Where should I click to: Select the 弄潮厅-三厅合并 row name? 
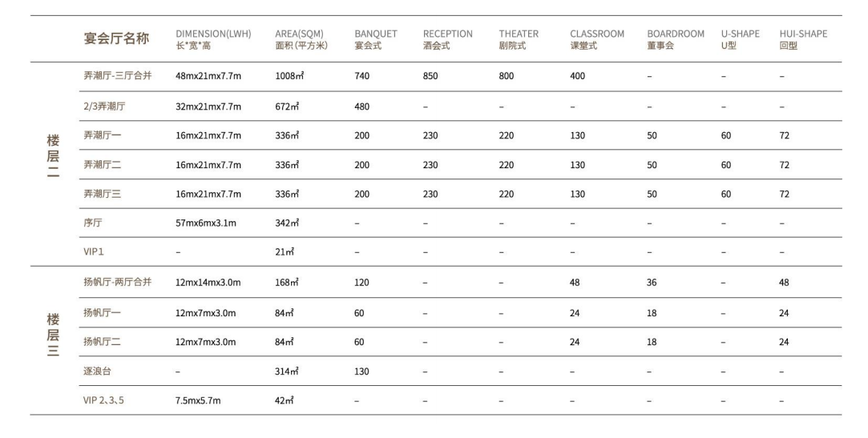click(x=117, y=76)
